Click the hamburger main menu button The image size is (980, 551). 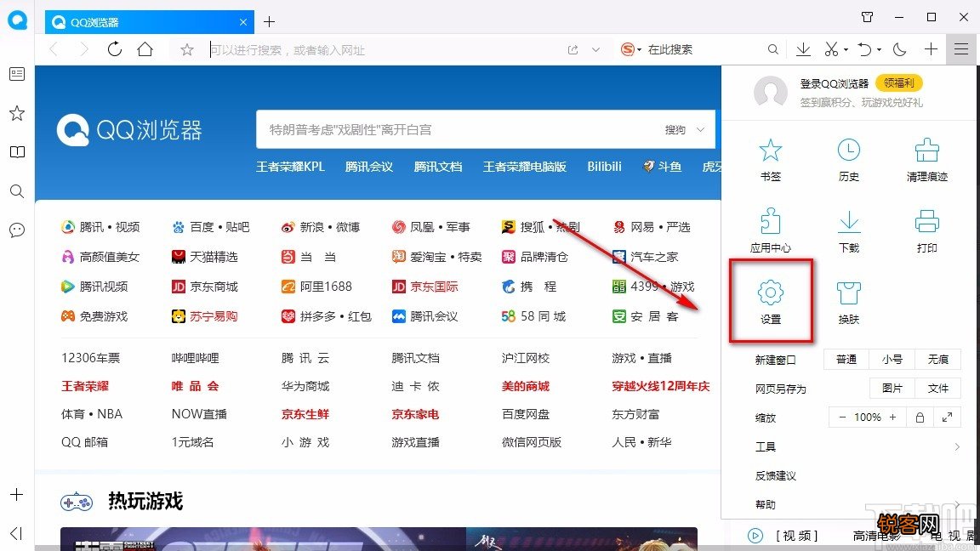pos(961,49)
